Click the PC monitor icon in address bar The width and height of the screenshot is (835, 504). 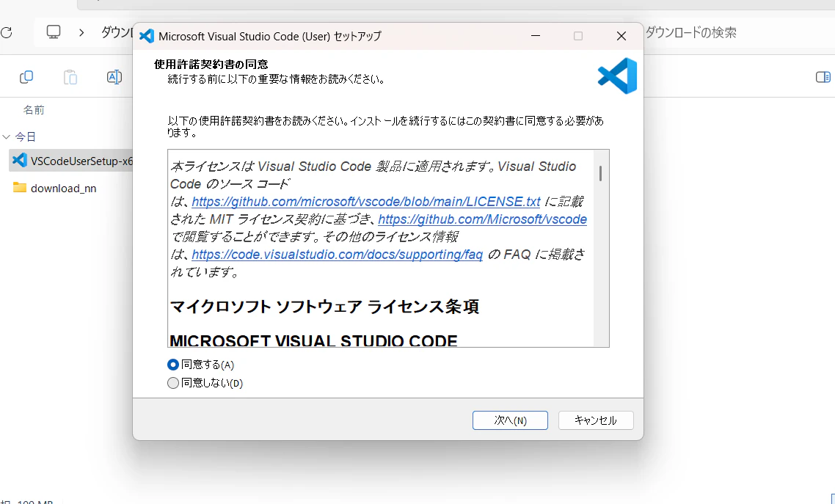coord(54,32)
